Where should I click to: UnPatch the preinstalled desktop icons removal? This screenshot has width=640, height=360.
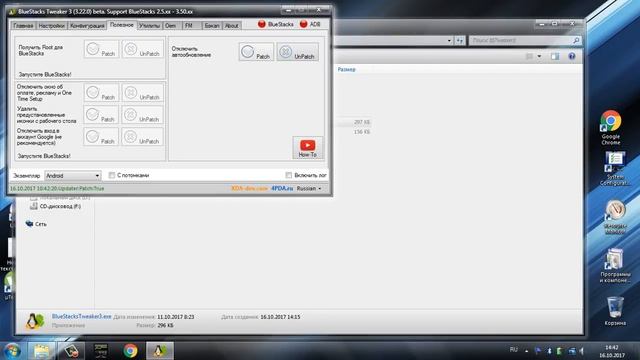(x=142, y=115)
